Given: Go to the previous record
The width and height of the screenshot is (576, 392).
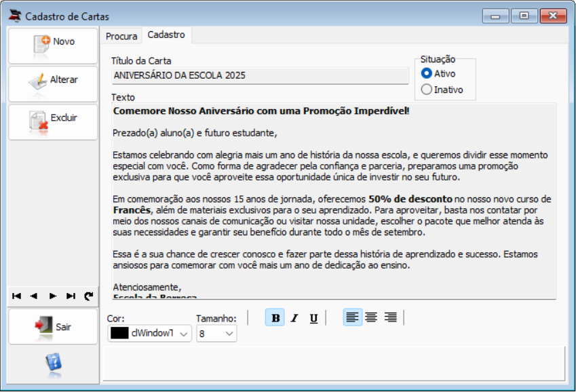Looking at the screenshot, I should [34, 296].
